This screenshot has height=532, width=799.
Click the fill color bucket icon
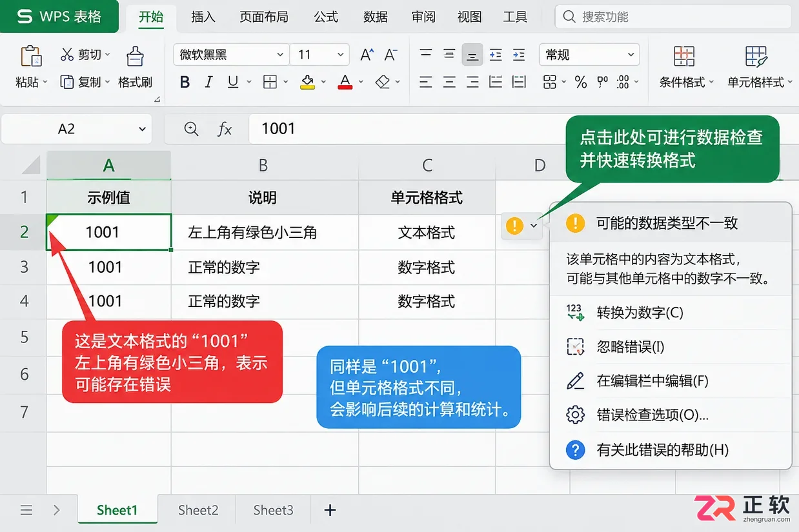308,82
